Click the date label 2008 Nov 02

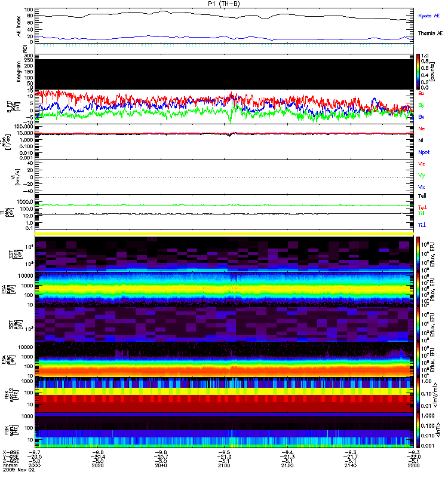(x=19, y=470)
